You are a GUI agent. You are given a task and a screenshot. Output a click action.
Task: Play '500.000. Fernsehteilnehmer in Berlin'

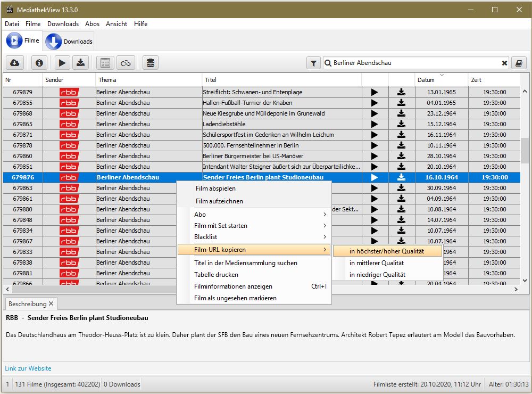pos(375,146)
